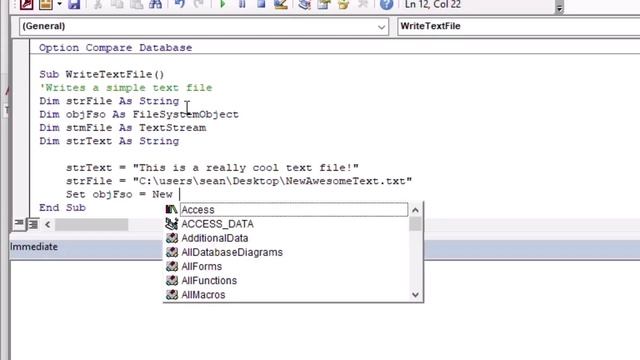Click the 'Dim objFso As FileSystemObject' line
Viewport: 640px width, 360px height.
pyautogui.click(x=139, y=114)
